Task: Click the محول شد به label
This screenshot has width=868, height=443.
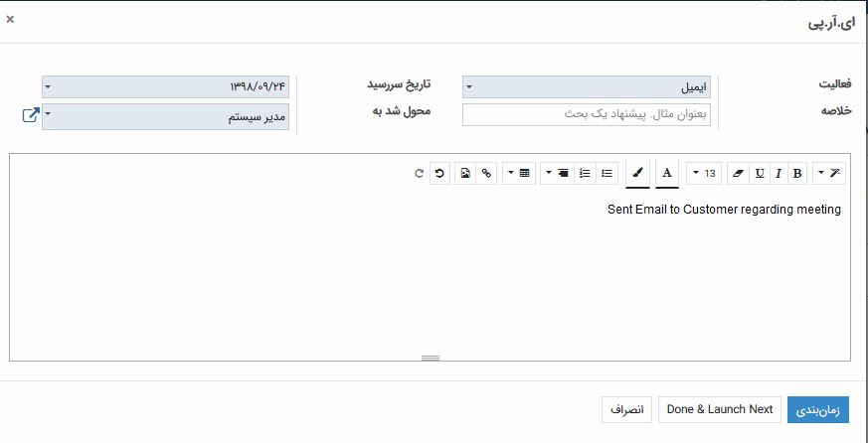Action: click(401, 110)
